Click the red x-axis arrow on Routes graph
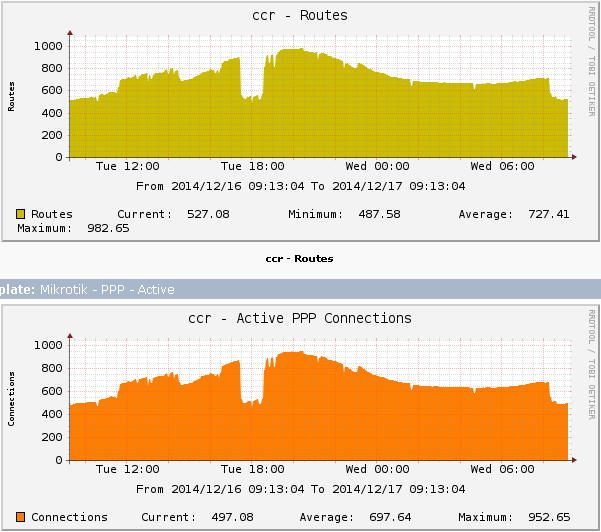The image size is (601, 532). pos(574,157)
